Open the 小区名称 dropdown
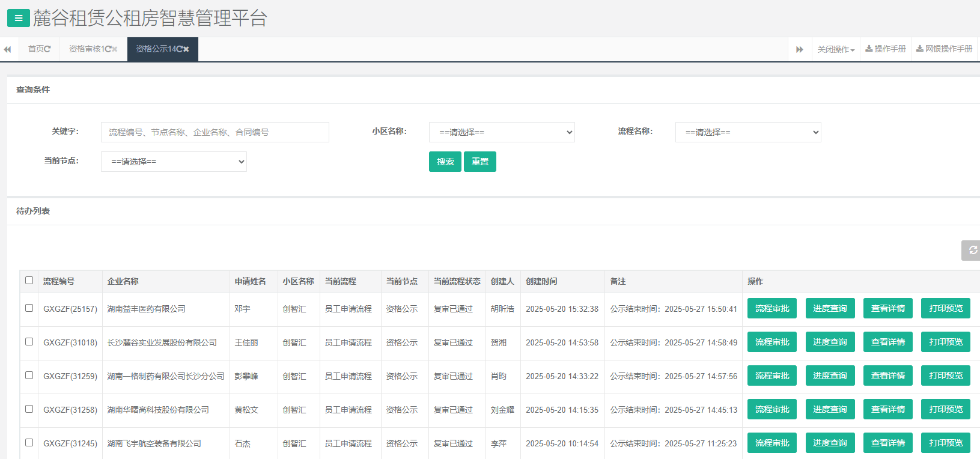 [x=502, y=132]
